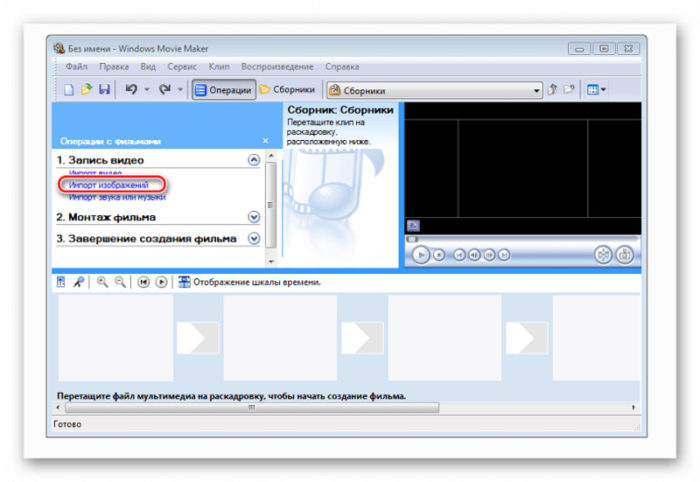
Task: Go up one collection level icon
Action: (x=552, y=90)
